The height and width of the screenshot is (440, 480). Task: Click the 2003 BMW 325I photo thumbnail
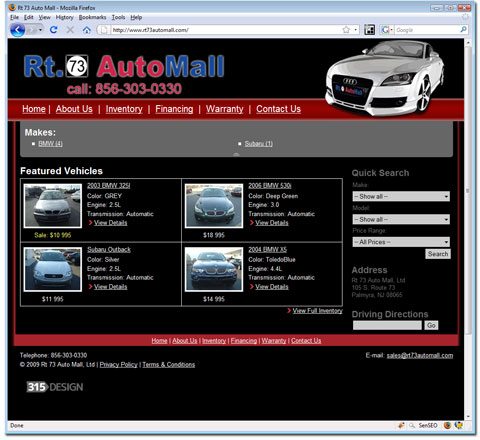[x=53, y=206]
